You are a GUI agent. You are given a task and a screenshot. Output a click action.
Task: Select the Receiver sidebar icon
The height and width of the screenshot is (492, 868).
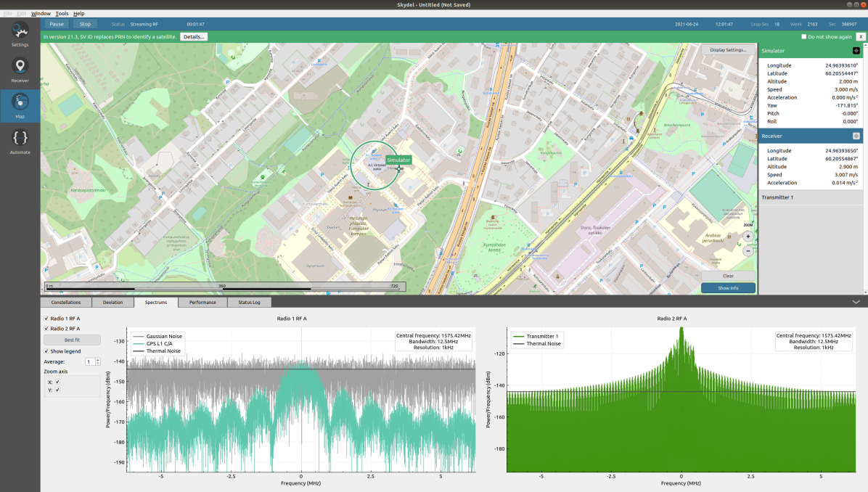tap(20, 69)
